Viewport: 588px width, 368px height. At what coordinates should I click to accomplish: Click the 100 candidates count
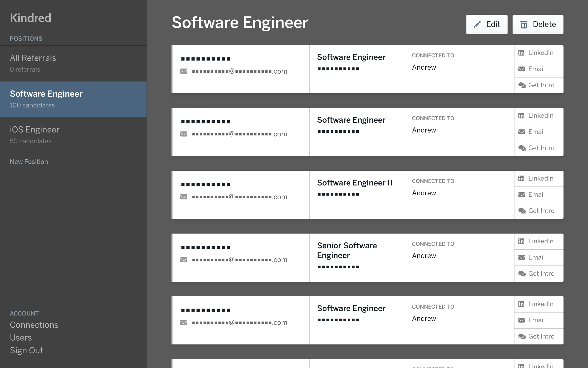point(32,105)
